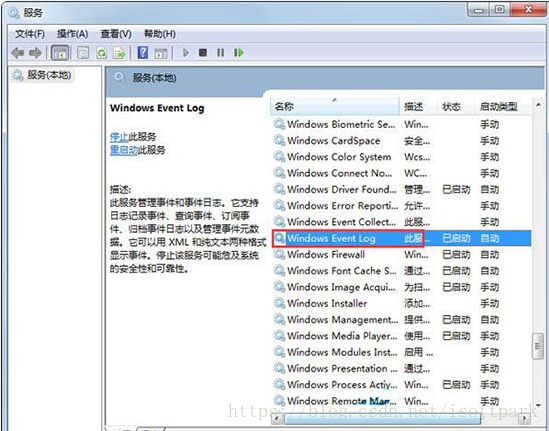Pause service using the pause icon

click(221, 53)
